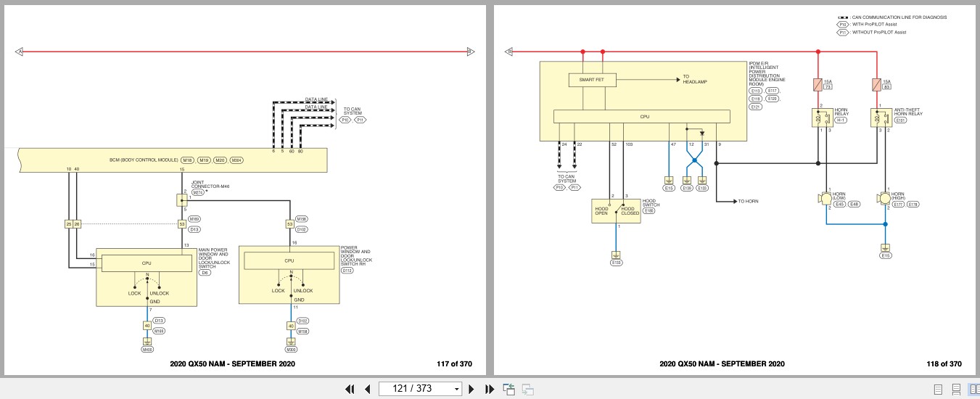The height and width of the screenshot is (399, 980).
Task: Click the HOOD CLOSED box
Action: 630,210
